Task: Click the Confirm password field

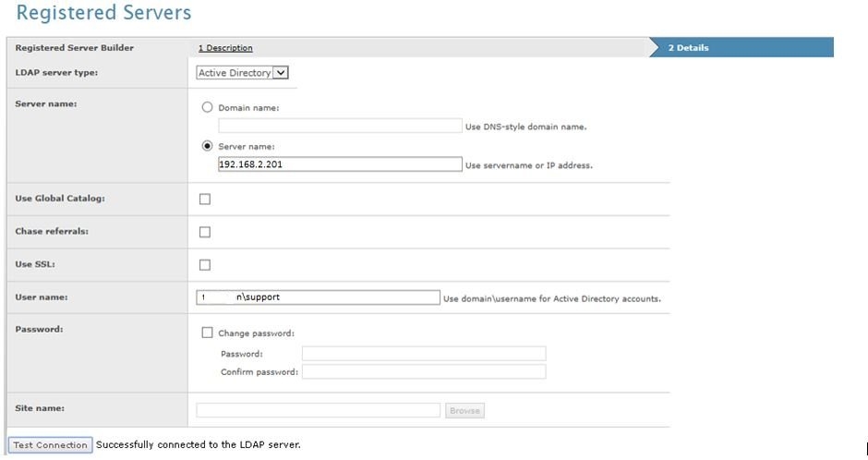Action: pyautogui.click(x=424, y=371)
